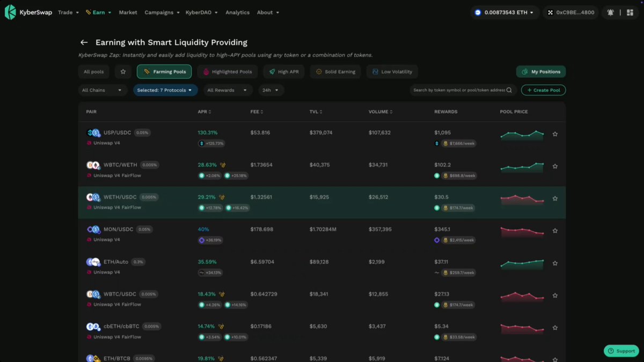Filter pools by favorites star tab

point(123,71)
